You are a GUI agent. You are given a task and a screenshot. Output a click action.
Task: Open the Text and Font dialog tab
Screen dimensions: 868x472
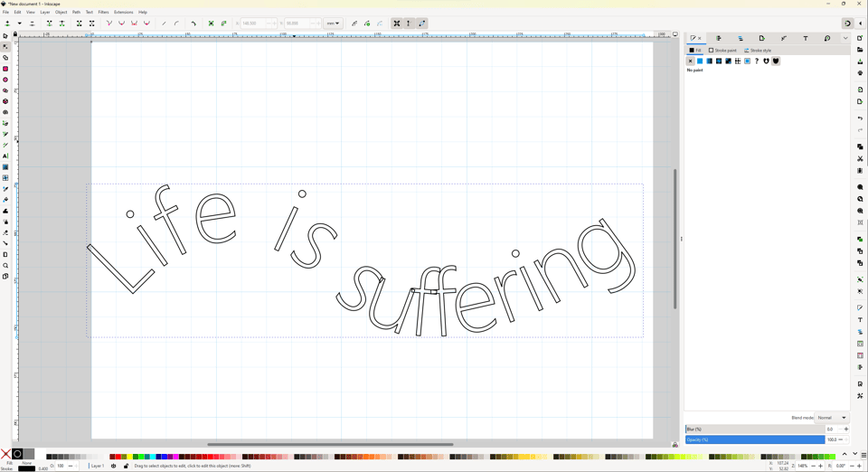(x=806, y=39)
